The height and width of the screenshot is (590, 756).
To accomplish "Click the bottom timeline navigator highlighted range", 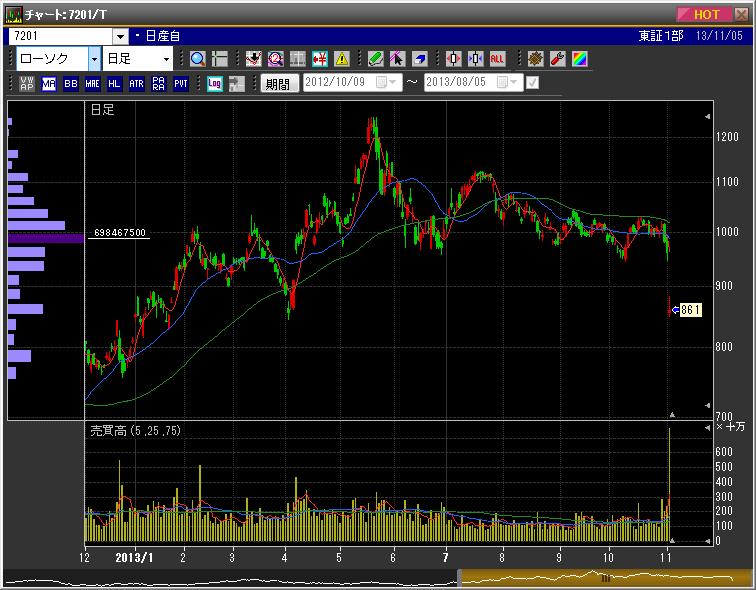I will click(x=603, y=577).
